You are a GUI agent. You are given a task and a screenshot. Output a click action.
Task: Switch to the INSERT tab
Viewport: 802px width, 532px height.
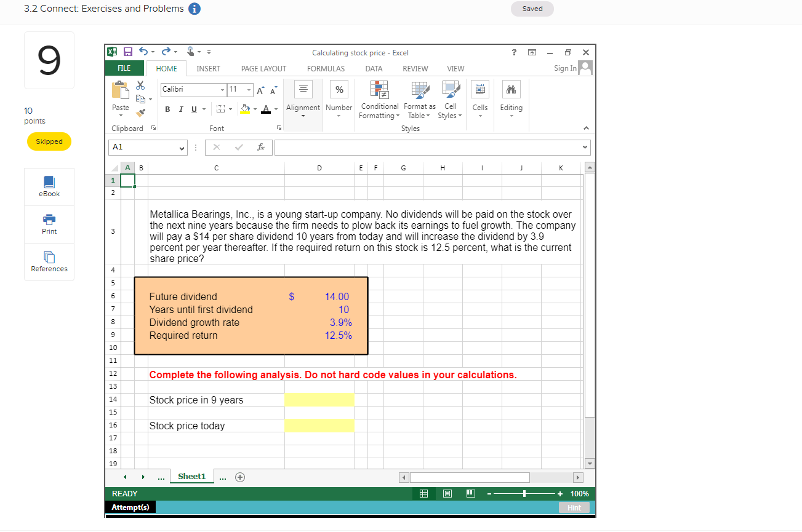point(208,69)
